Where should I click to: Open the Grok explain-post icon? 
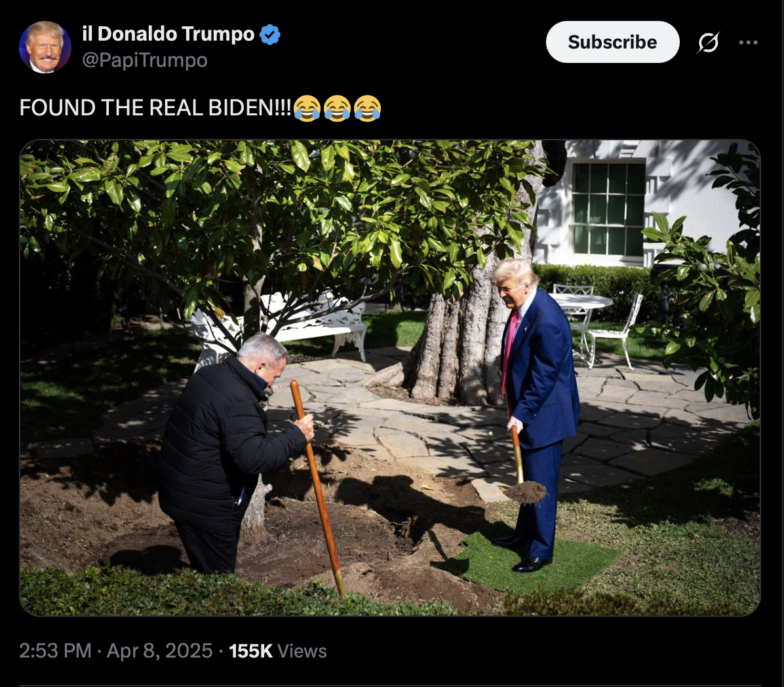[x=708, y=43]
